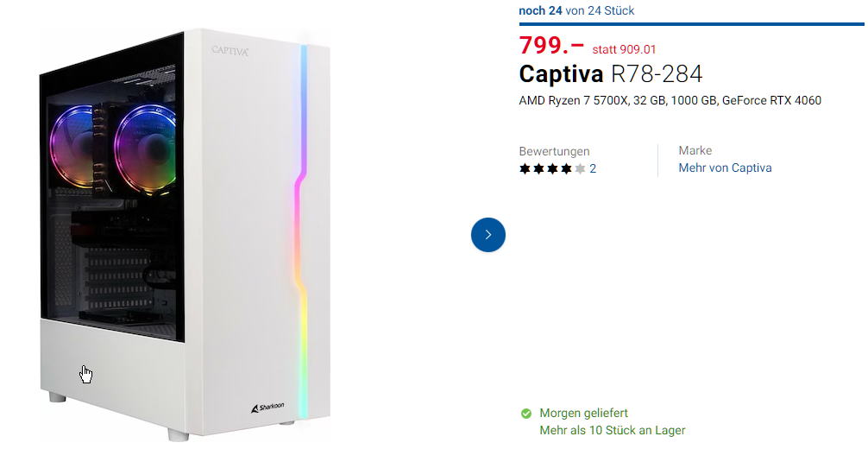
Task: Click the red 799.– price
Action: (x=551, y=46)
